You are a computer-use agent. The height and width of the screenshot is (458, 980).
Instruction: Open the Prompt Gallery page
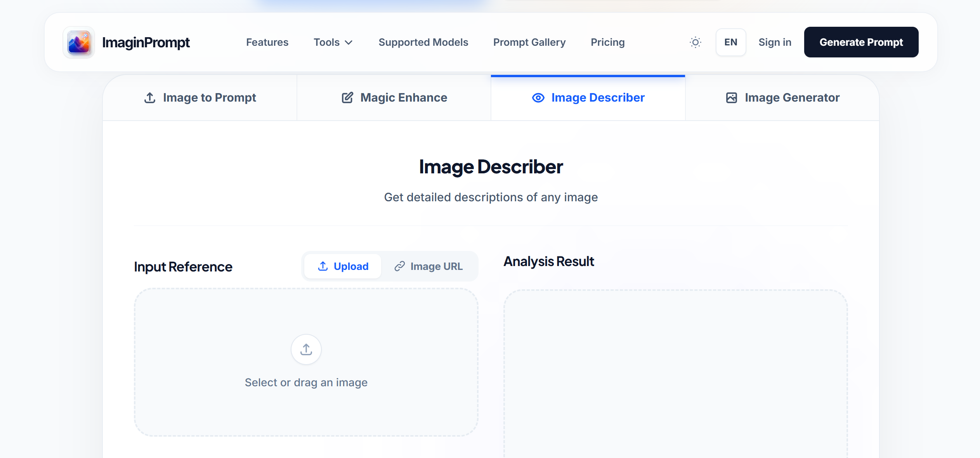point(529,42)
